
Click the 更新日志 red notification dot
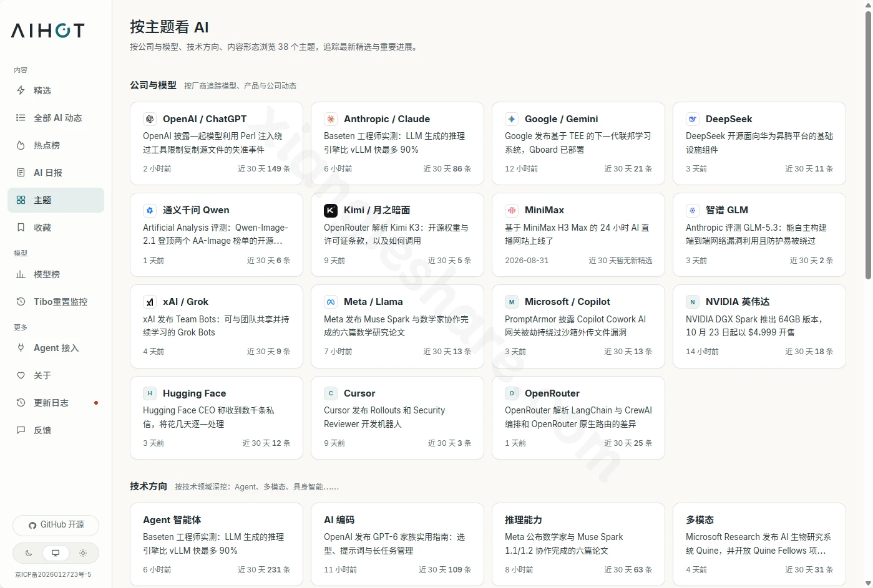pos(96,403)
